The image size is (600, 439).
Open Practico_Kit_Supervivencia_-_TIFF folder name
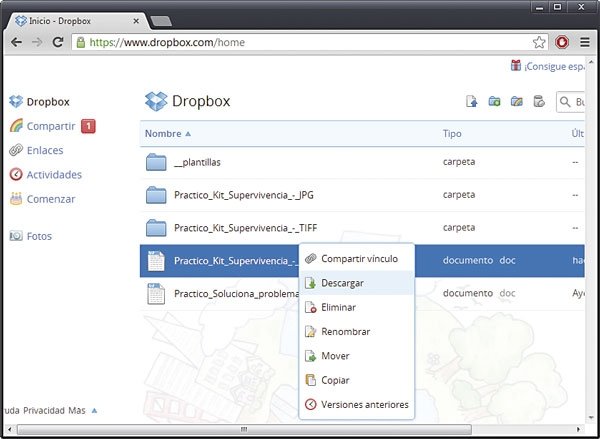(245, 228)
